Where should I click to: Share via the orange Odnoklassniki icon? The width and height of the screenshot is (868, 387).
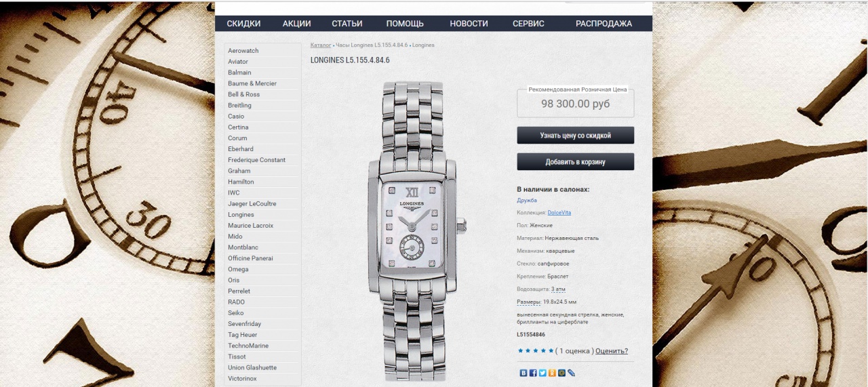(x=552, y=373)
